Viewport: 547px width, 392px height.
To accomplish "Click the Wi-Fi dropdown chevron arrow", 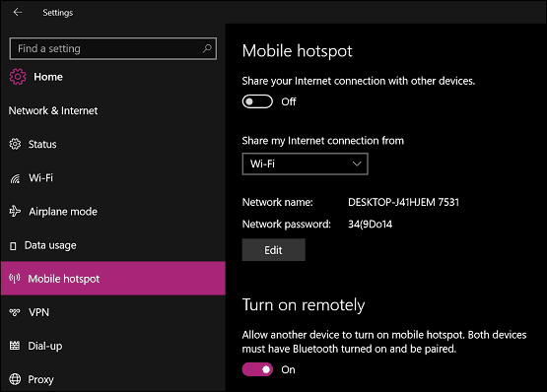I will tap(357, 163).
